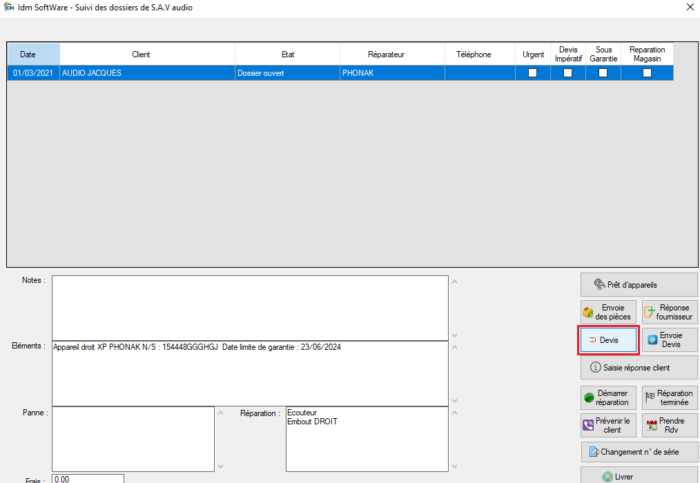Screen dimensions: 700x483
Task: Click the Envoie Devis button
Action: coord(669,340)
